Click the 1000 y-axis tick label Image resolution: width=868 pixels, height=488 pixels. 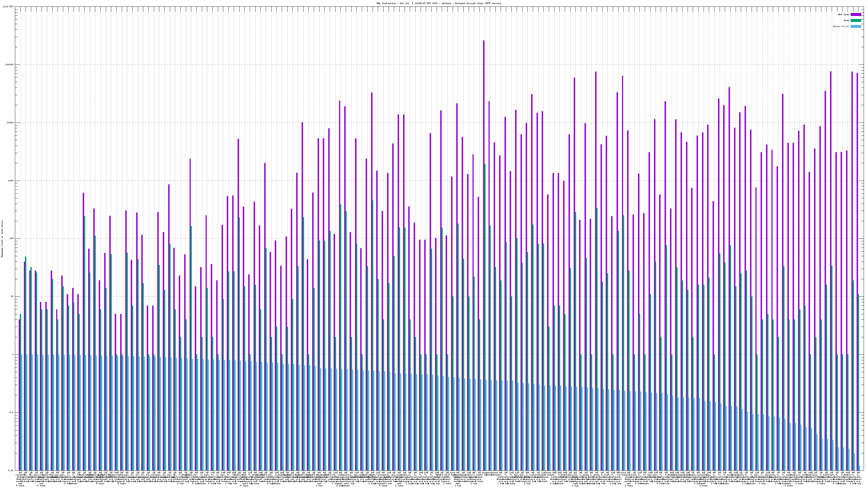coord(11,181)
